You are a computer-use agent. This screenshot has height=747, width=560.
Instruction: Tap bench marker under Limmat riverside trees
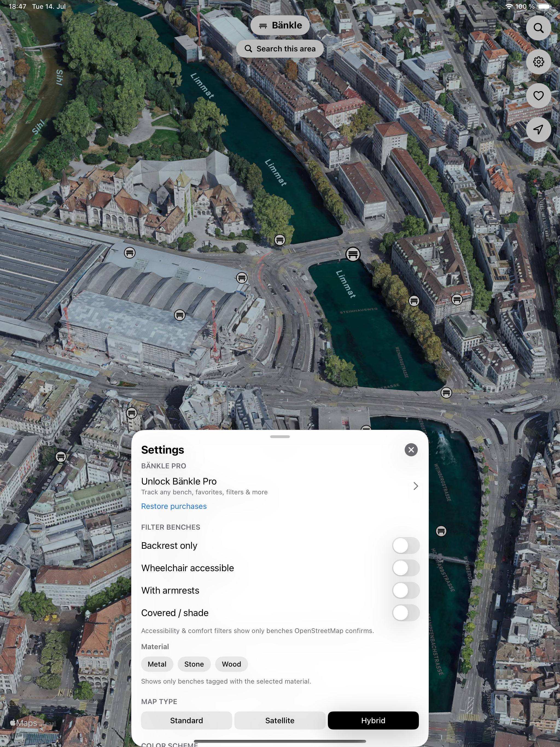click(414, 301)
